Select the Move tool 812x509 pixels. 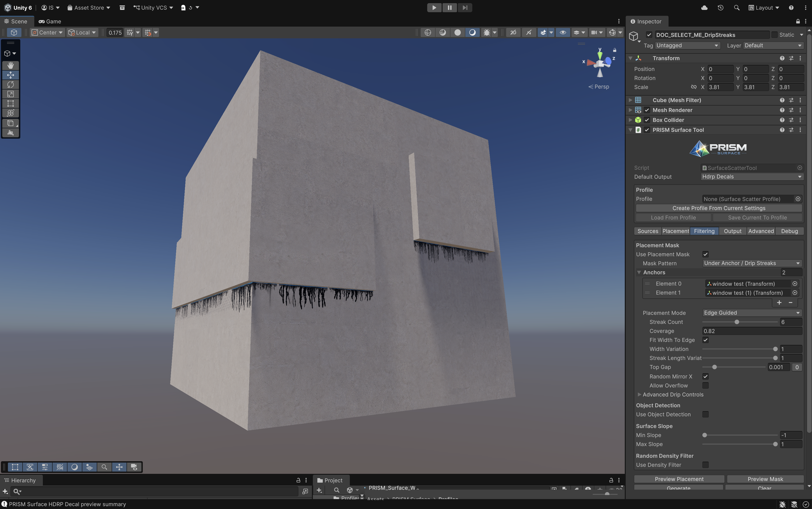[x=10, y=75]
